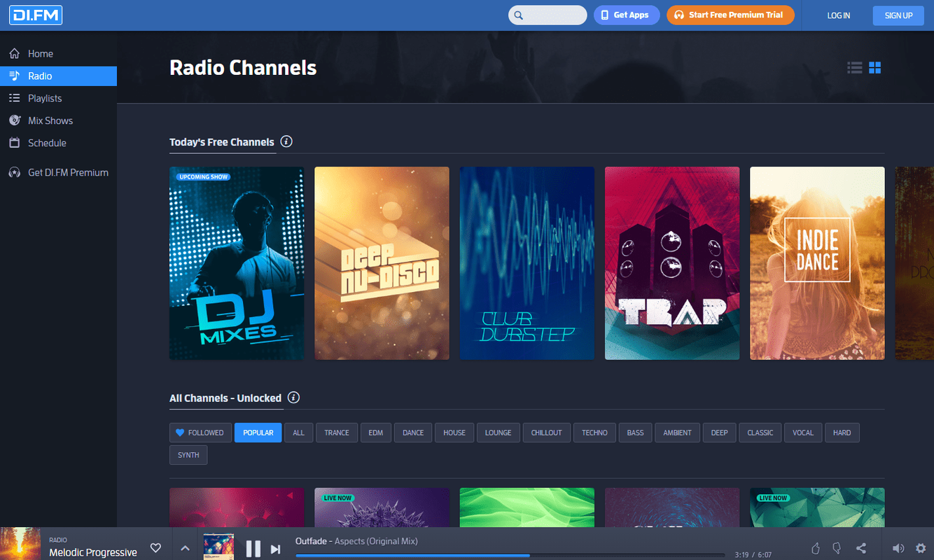Click the Melodic Progressive channel artwork
Image resolution: width=934 pixels, height=560 pixels.
tap(20, 544)
